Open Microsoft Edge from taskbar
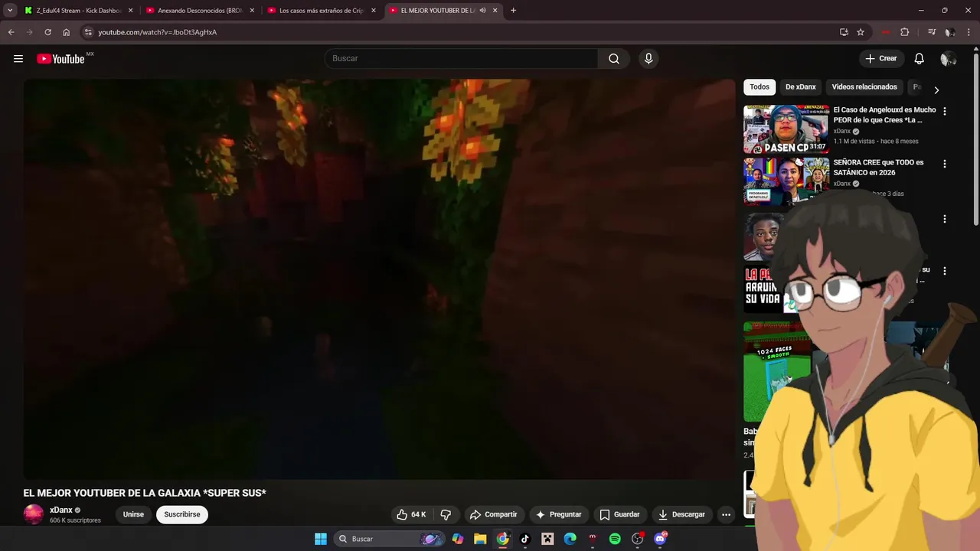Image resolution: width=980 pixels, height=551 pixels. 570,539
